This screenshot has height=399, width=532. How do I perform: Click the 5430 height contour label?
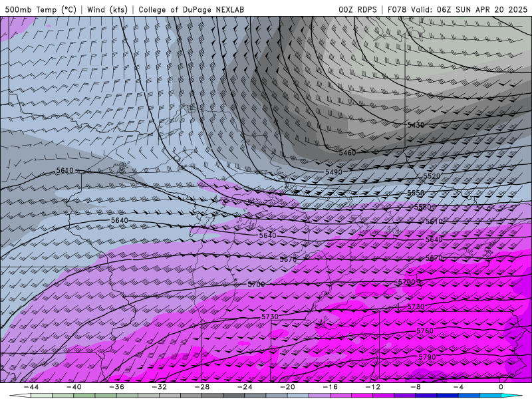416,125
